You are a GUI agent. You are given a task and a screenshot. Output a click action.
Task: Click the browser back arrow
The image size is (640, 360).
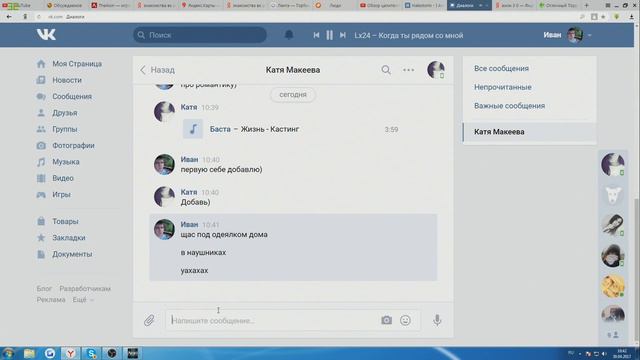point(9,17)
